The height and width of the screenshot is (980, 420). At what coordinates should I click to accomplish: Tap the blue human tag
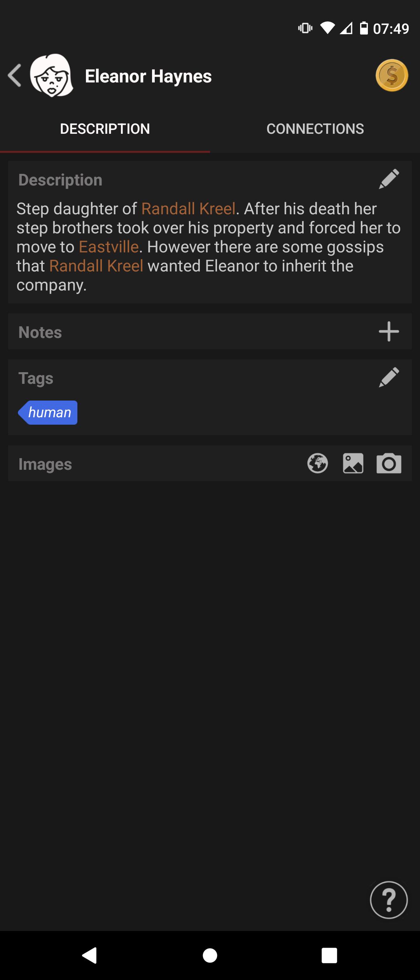coord(48,413)
